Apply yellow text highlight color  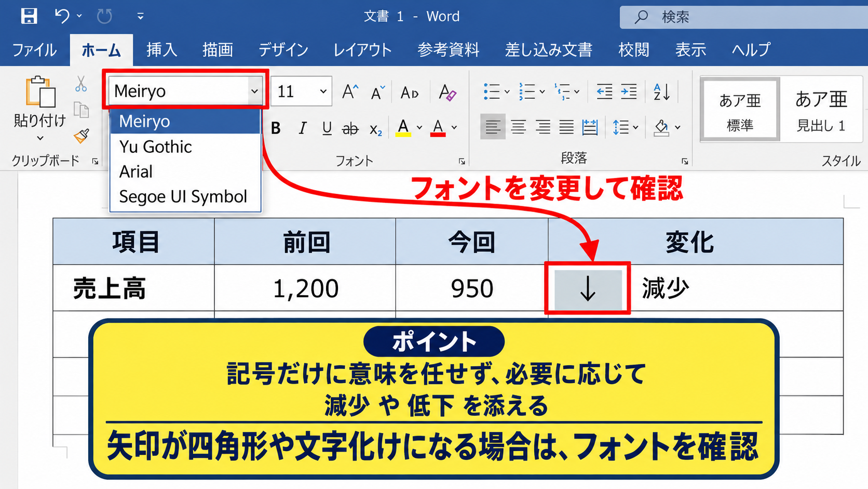click(403, 128)
